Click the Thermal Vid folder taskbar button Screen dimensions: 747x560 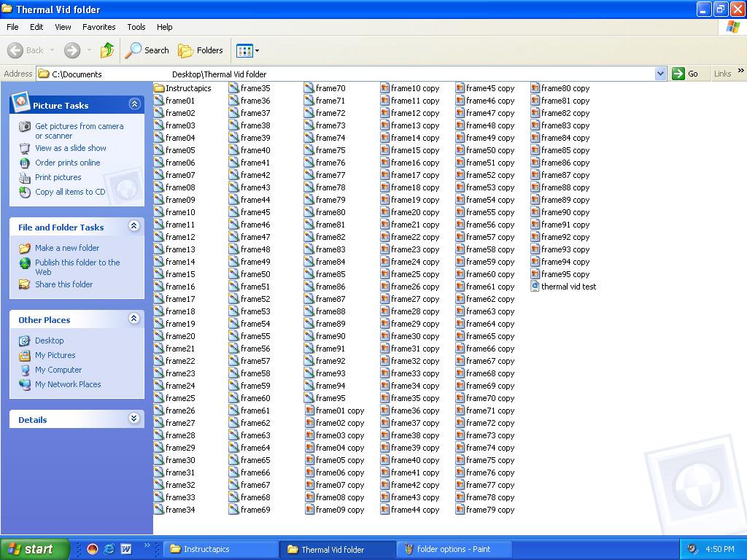point(337,549)
